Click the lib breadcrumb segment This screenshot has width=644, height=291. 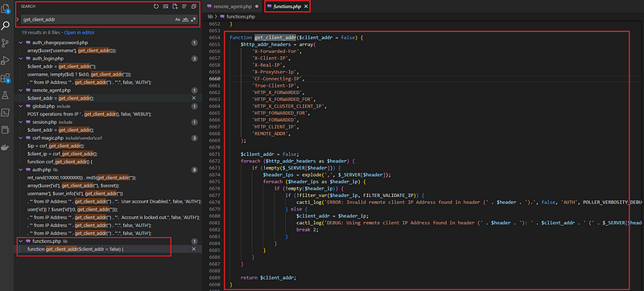210,17
